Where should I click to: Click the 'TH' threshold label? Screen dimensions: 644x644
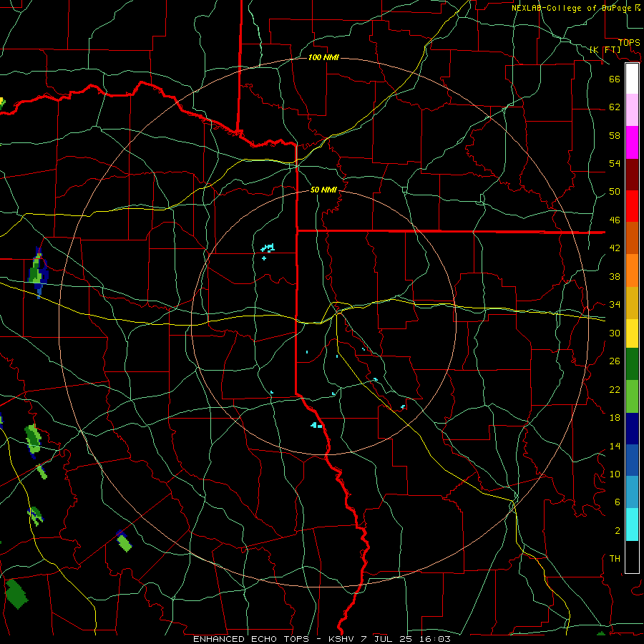click(615, 559)
